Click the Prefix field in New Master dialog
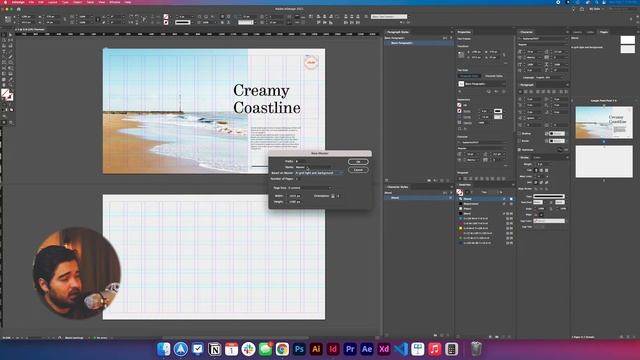The height and width of the screenshot is (360, 640). (x=300, y=161)
